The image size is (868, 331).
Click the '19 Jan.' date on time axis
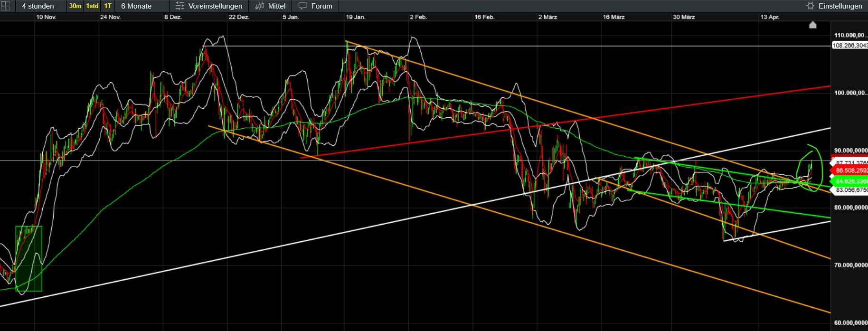tap(356, 17)
